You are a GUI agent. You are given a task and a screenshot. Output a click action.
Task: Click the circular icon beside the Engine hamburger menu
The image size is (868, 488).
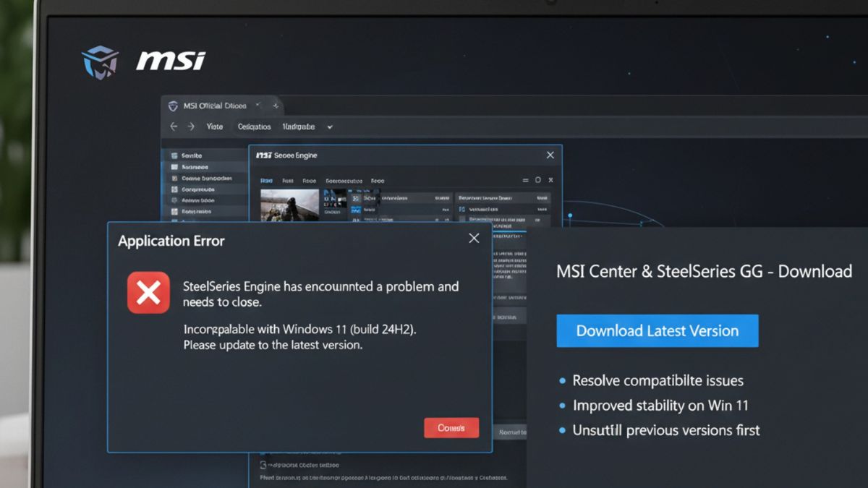[537, 179]
